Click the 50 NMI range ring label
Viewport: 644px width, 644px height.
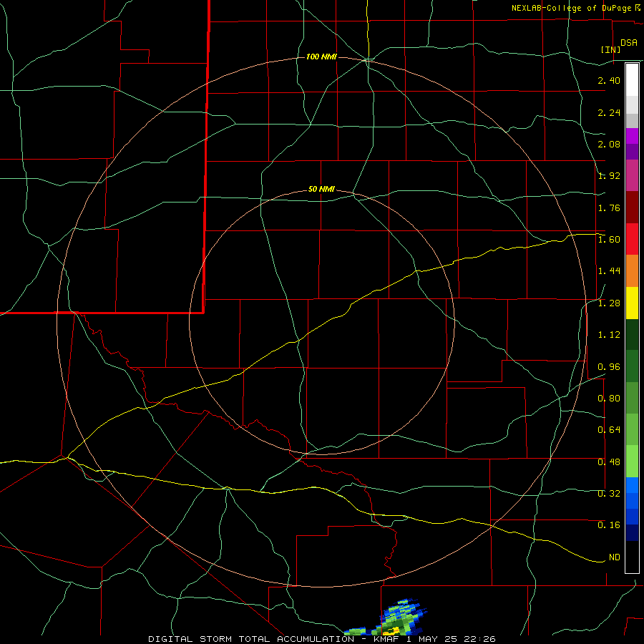click(321, 190)
